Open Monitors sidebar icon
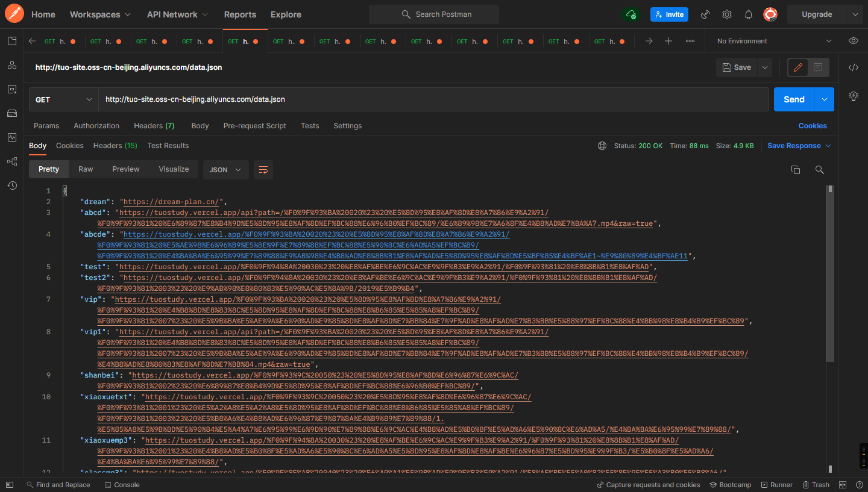868x492 pixels. [x=12, y=137]
